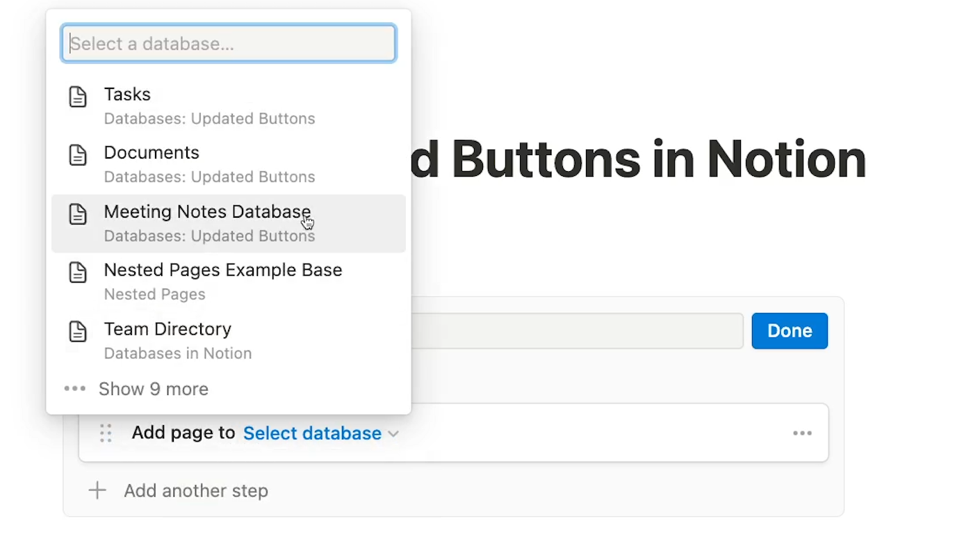Click the blue Done button

click(x=790, y=331)
